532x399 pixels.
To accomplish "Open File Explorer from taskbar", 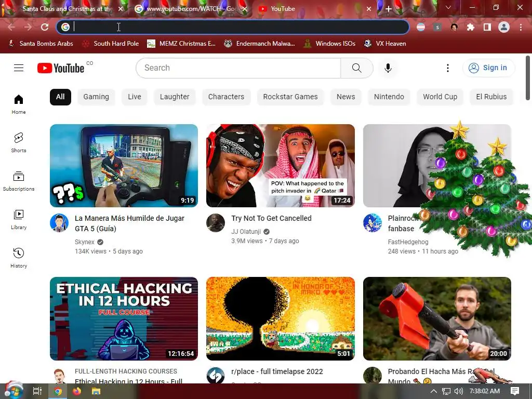I will (96, 391).
